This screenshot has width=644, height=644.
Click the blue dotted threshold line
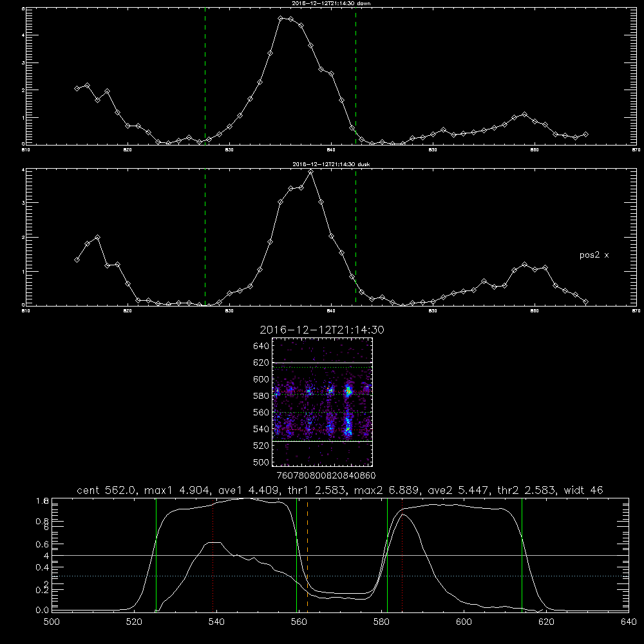pos(340,576)
